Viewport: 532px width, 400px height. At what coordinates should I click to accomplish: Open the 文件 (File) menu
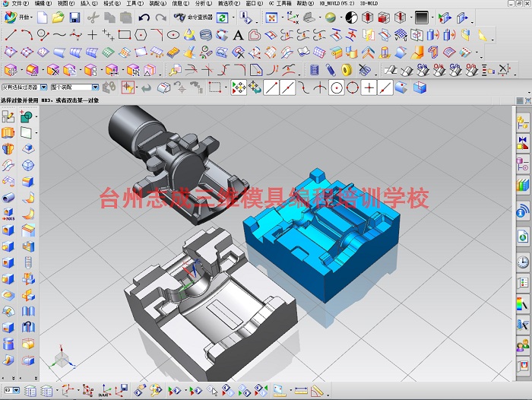[x=20, y=3]
